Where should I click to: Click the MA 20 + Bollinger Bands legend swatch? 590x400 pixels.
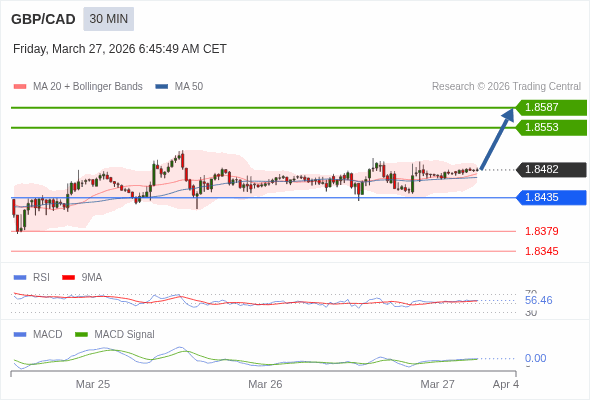(x=20, y=87)
